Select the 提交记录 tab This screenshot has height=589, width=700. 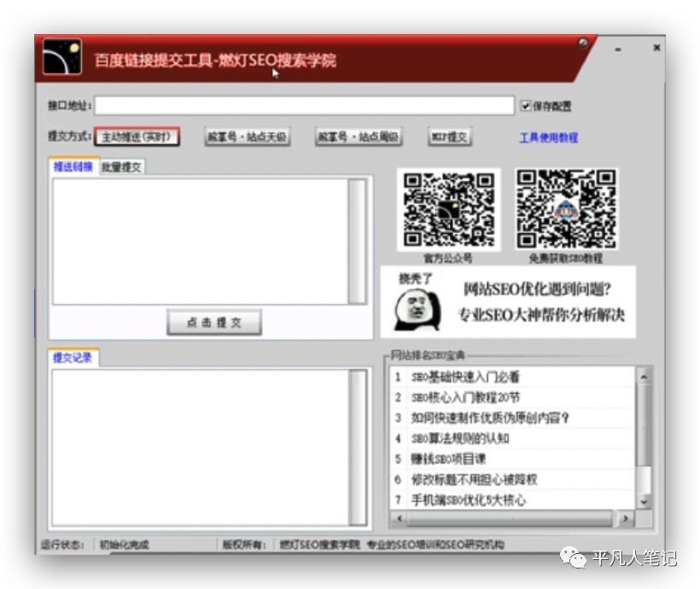[73, 358]
